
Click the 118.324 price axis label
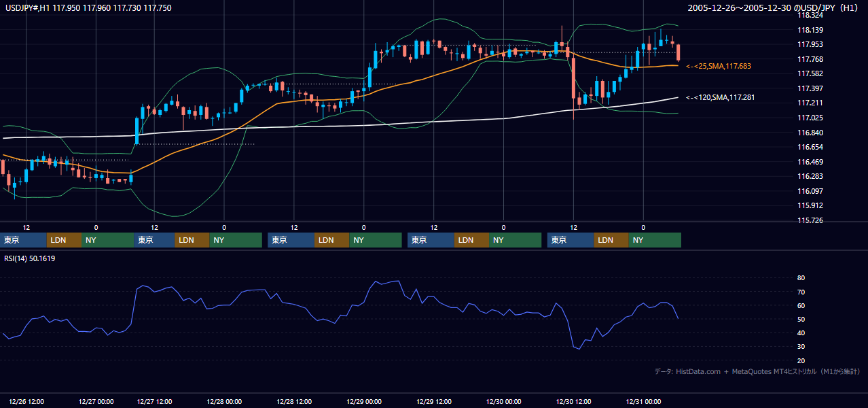coord(811,15)
